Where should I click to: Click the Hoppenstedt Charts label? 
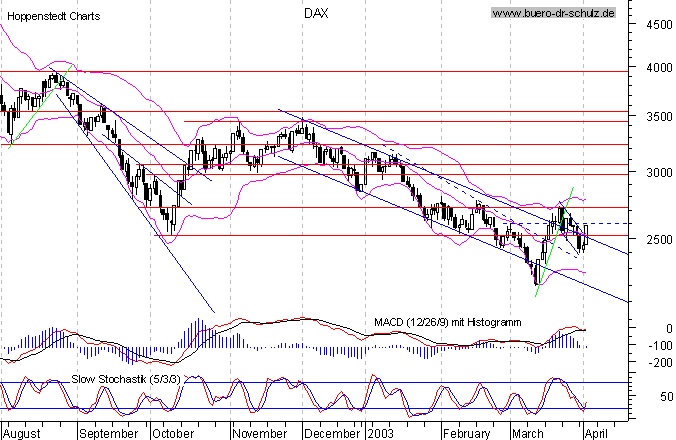(x=53, y=16)
